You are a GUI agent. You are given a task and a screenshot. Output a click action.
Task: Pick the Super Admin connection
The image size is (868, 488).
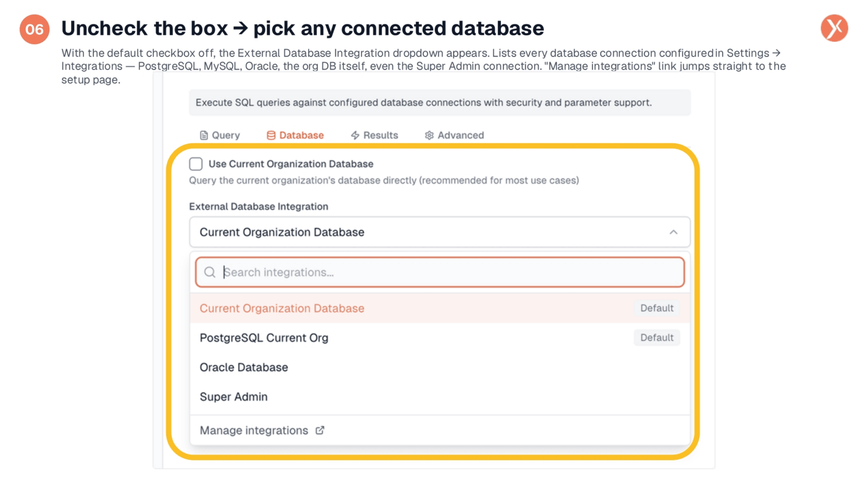(x=439, y=397)
